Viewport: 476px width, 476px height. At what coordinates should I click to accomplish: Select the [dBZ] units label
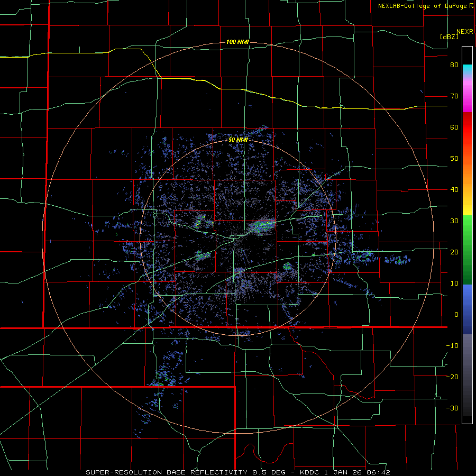(x=449, y=36)
